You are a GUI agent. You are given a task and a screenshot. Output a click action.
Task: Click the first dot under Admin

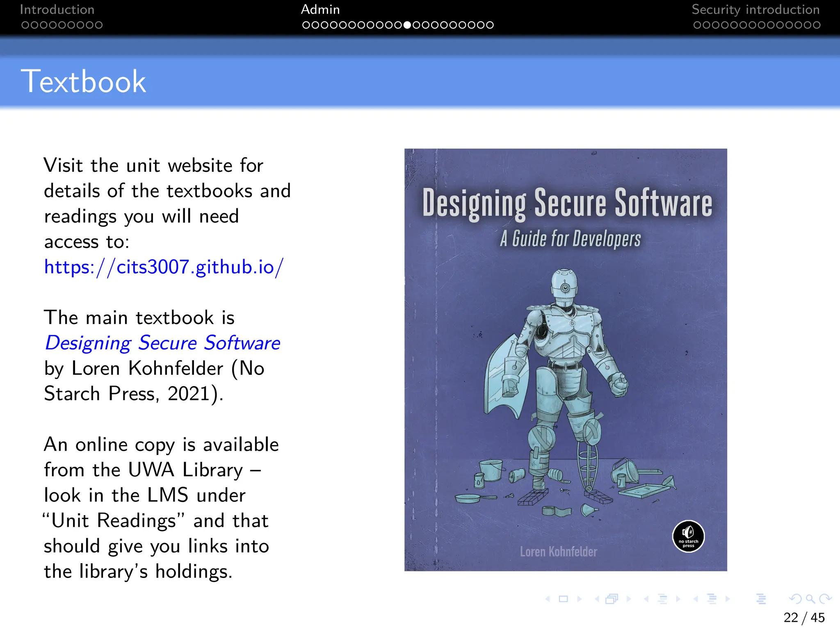point(306,25)
